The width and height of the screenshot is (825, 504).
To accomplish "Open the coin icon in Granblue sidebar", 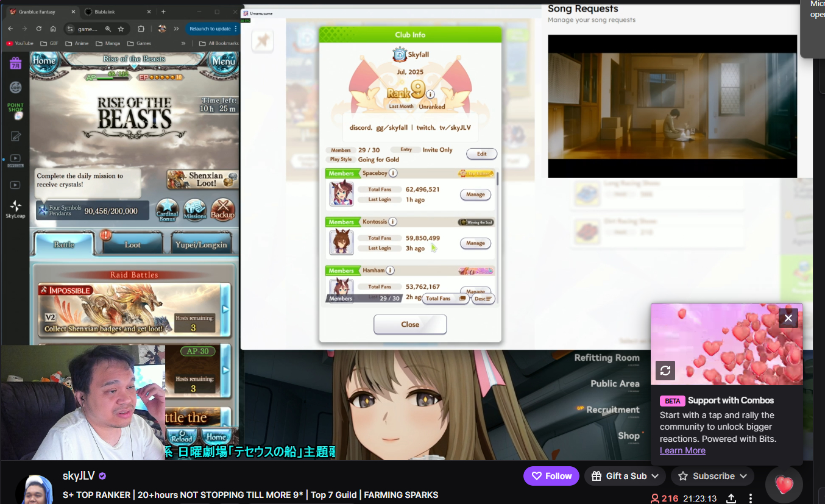I will (x=15, y=88).
